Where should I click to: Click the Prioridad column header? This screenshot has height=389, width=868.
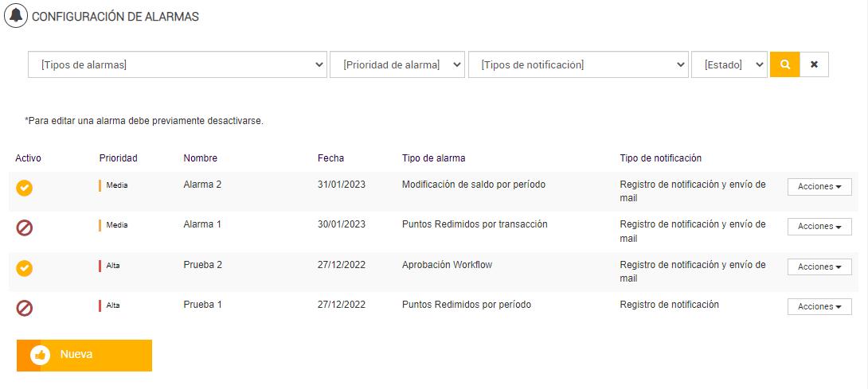coord(119,158)
